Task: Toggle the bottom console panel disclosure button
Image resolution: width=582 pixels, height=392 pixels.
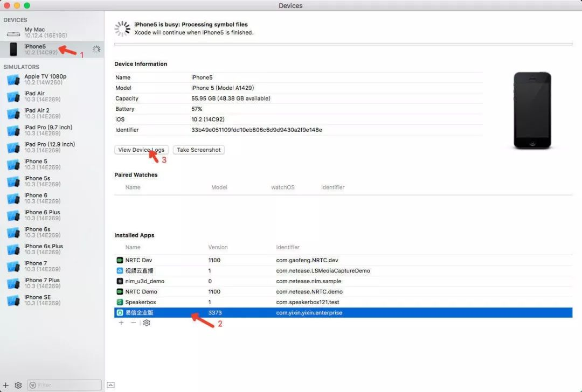Action: pyautogui.click(x=110, y=386)
